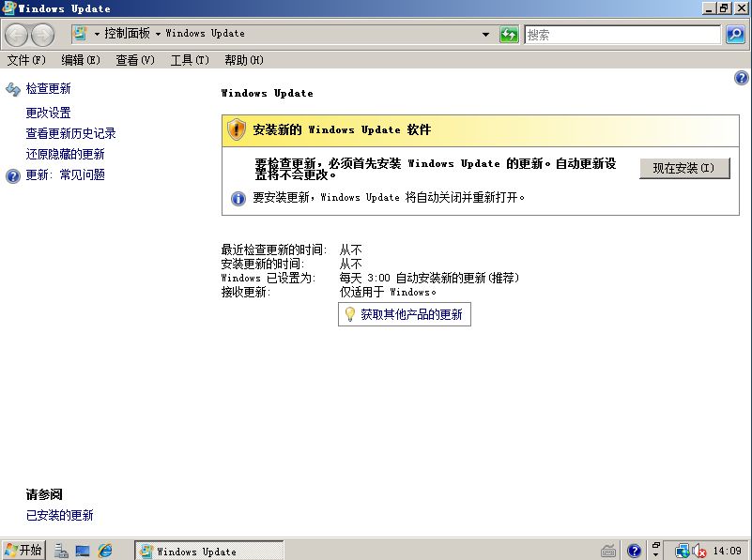This screenshot has width=752, height=560.
Task: Click the show desktop quick launch icon
Action: [x=83, y=551]
